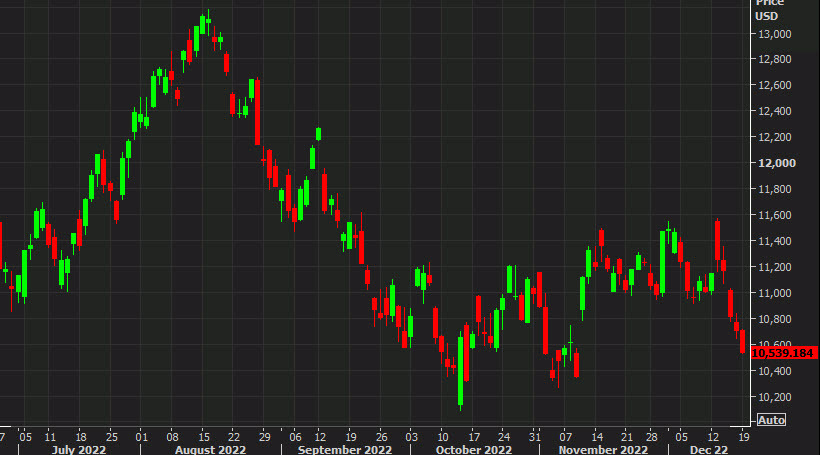The height and width of the screenshot is (455, 820).
Task: Click the Auto scale button
Action: [x=771, y=420]
